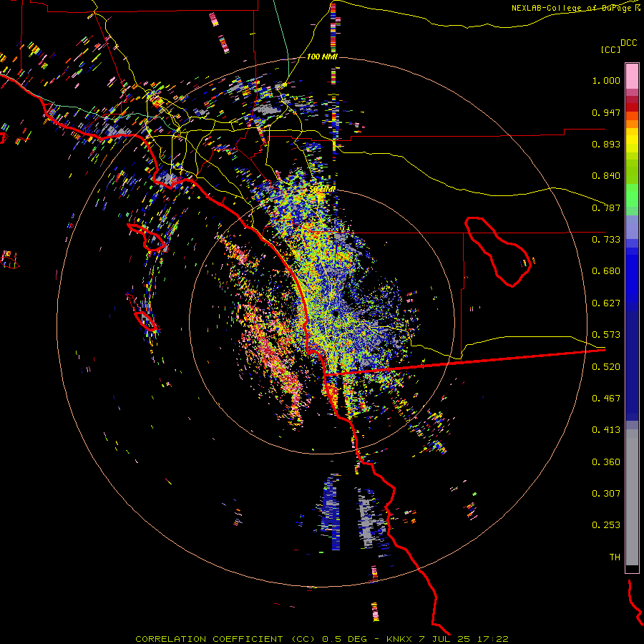Select the 0.947 scale value

point(606,112)
